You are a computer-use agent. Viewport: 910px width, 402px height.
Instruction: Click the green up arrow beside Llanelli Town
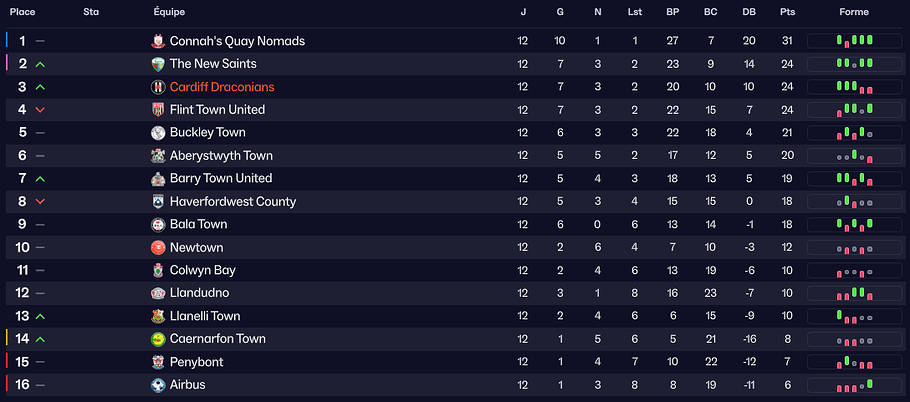coord(40,317)
